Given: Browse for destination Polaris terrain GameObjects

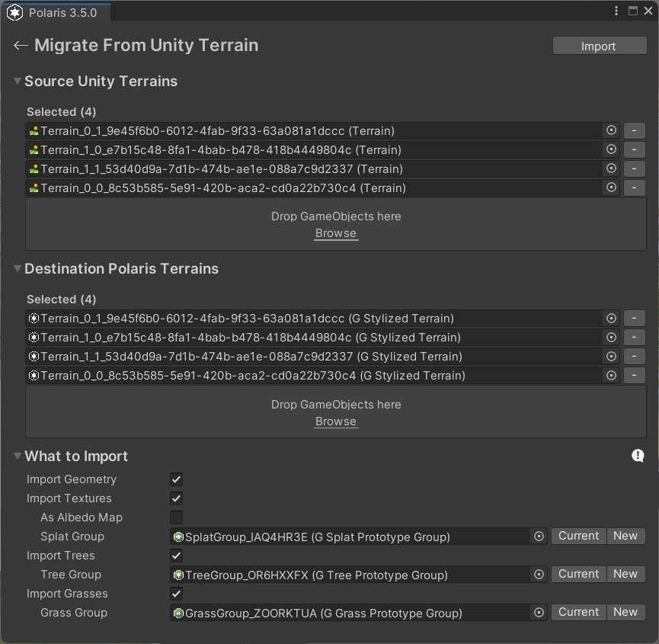Looking at the screenshot, I should [336, 421].
